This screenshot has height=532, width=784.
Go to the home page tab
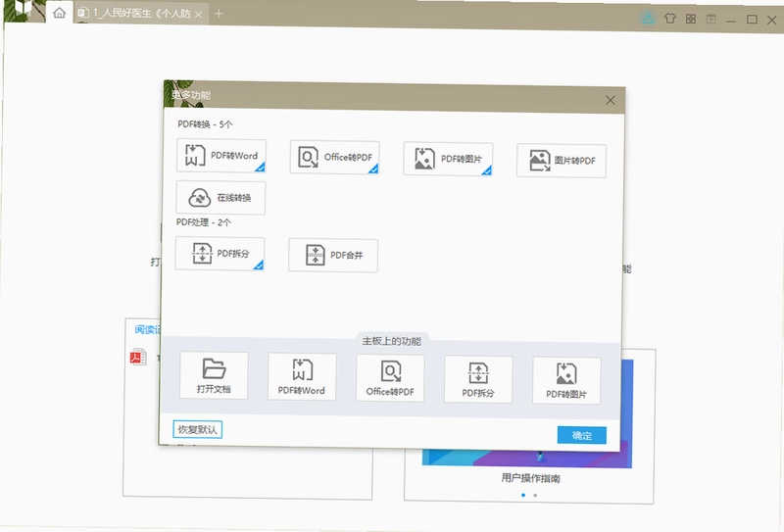click(x=60, y=13)
